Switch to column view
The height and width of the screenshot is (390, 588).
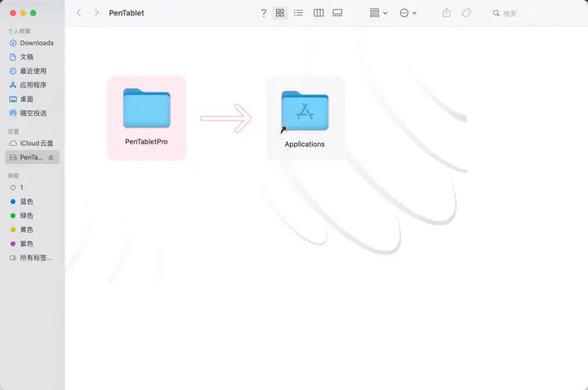point(318,13)
